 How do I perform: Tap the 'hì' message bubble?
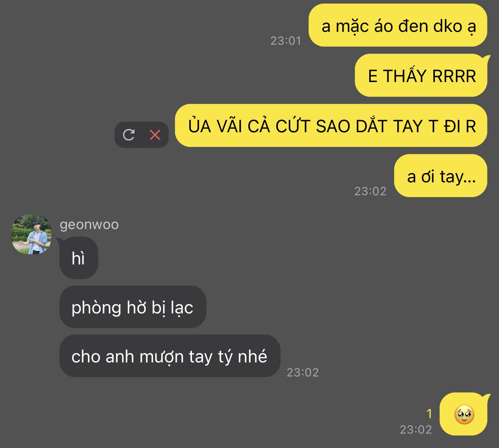pyautogui.click(x=79, y=258)
